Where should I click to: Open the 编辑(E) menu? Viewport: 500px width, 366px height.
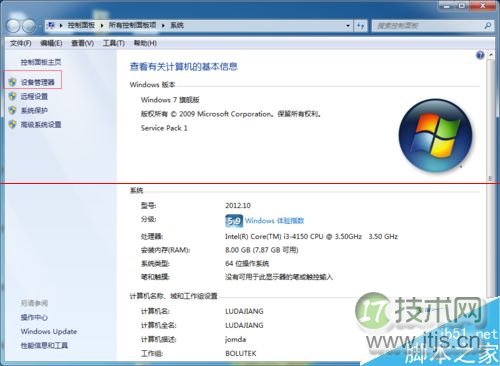pos(51,43)
